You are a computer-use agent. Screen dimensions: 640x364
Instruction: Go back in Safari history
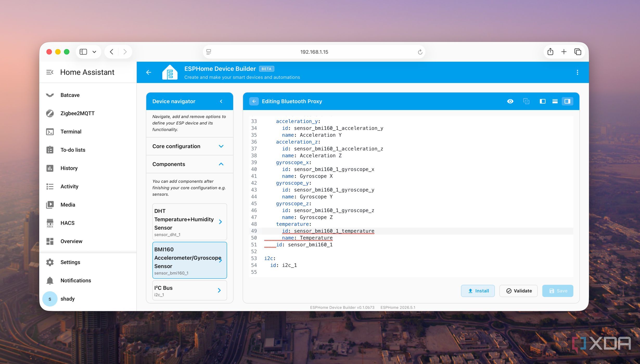click(x=111, y=52)
